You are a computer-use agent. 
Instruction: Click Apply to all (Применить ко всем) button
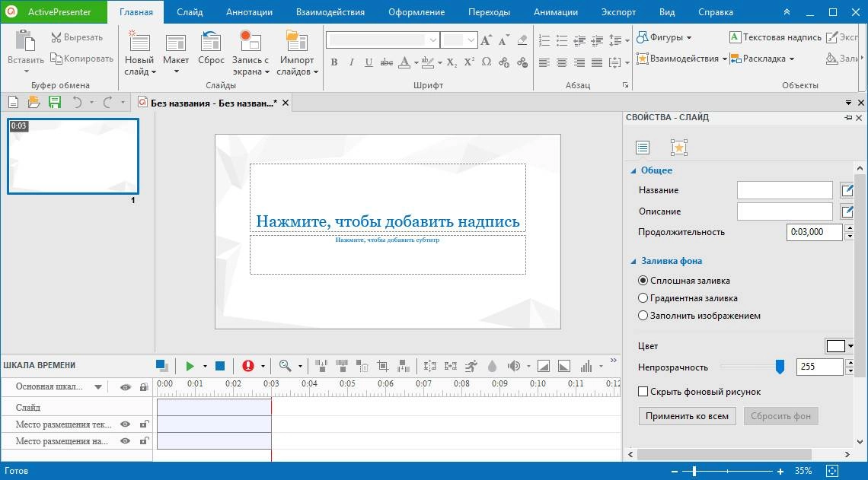pos(687,416)
